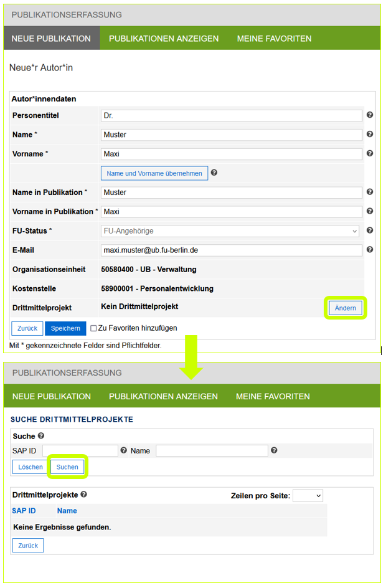Click help icon beside SAP ID input
386x588 pixels.
click(x=123, y=450)
